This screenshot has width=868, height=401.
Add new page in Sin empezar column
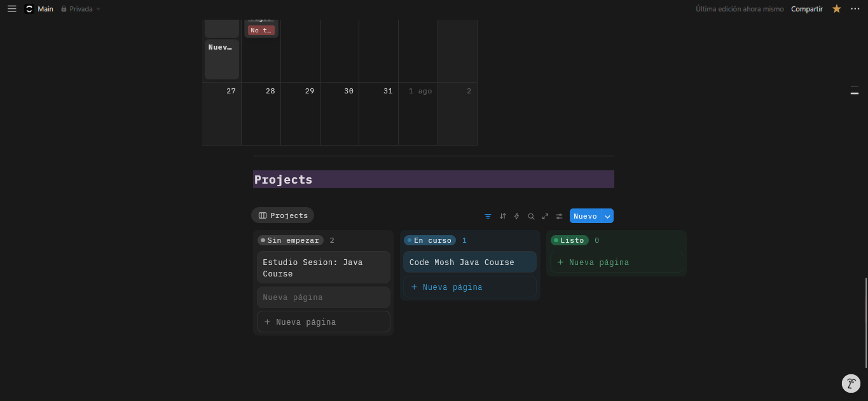click(324, 322)
